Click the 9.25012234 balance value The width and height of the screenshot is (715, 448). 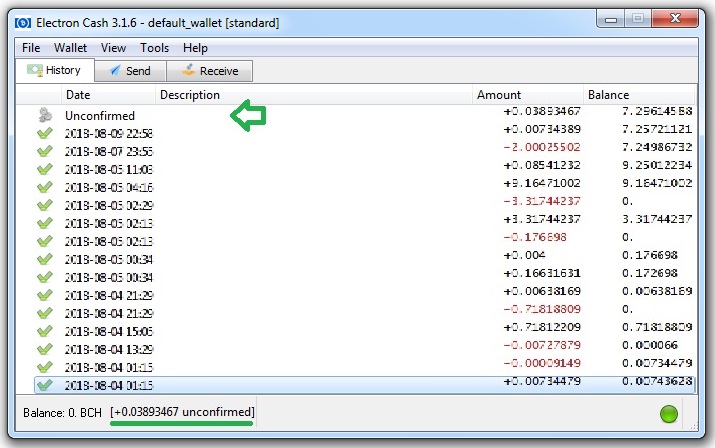coord(657,165)
